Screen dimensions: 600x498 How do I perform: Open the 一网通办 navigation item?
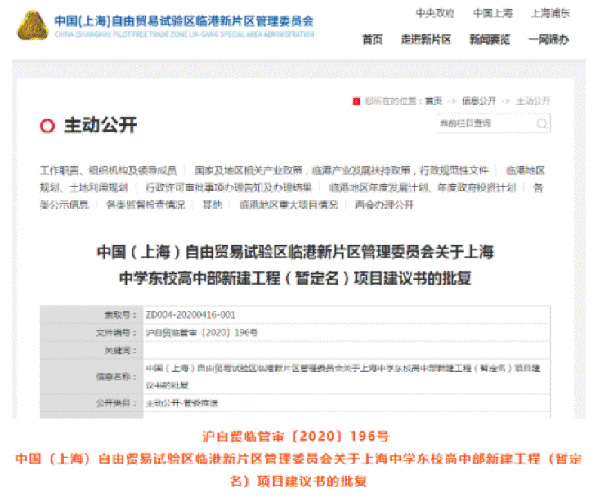(x=549, y=39)
